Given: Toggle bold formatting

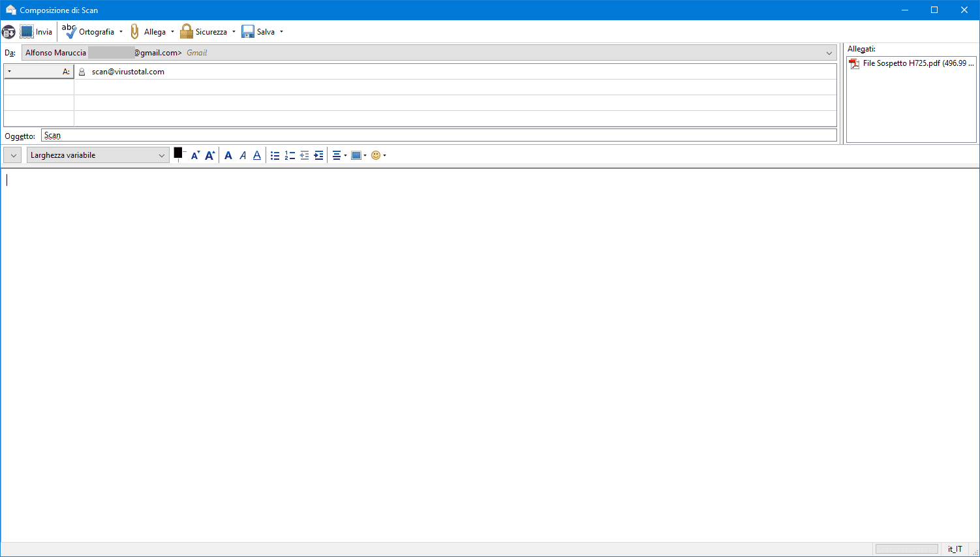Looking at the screenshot, I should [228, 155].
